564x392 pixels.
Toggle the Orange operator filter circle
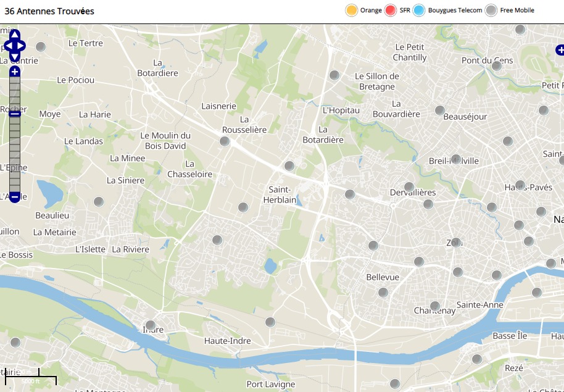[x=352, y=10]
